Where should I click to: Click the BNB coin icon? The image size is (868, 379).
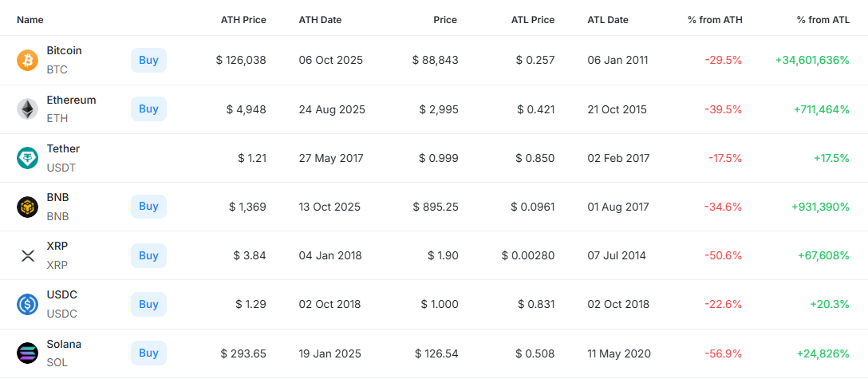click(x=28, y=207)
